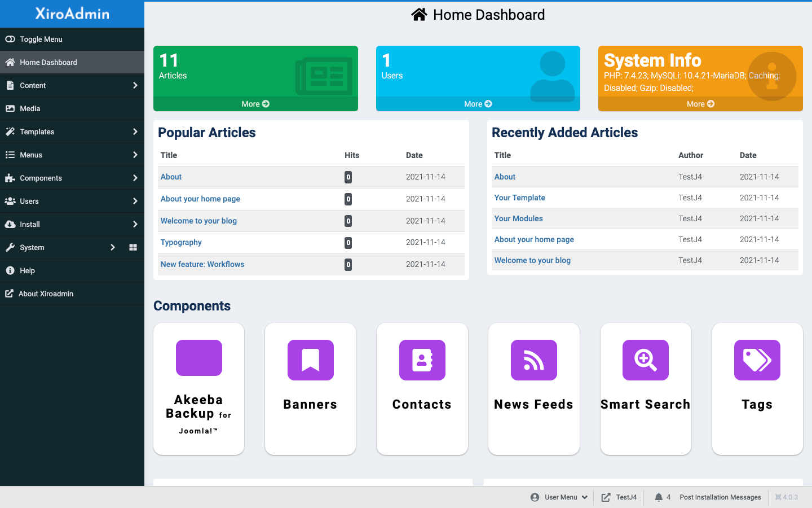Select Home Dashboard in the sidebar
The width and height of the screenshot is (812, 508).
point(47,62)
